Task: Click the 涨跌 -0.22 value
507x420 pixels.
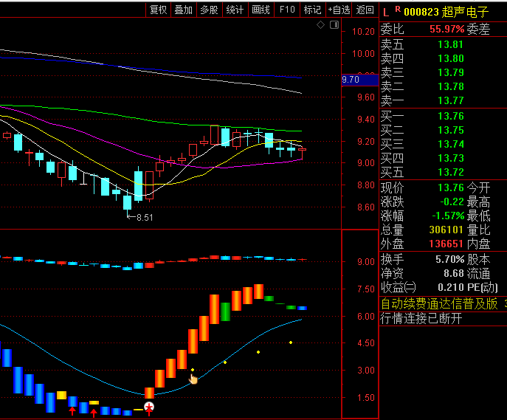Action: (452, 202)
